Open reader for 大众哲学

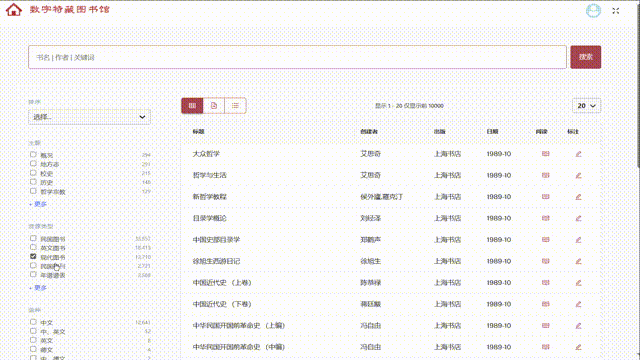tap(545, 154)
